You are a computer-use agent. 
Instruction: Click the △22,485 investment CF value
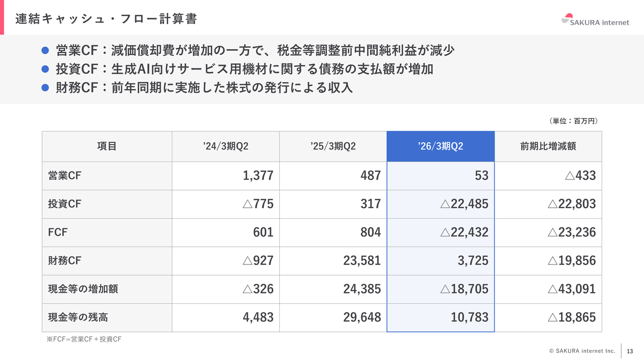[x=464, y=204]
